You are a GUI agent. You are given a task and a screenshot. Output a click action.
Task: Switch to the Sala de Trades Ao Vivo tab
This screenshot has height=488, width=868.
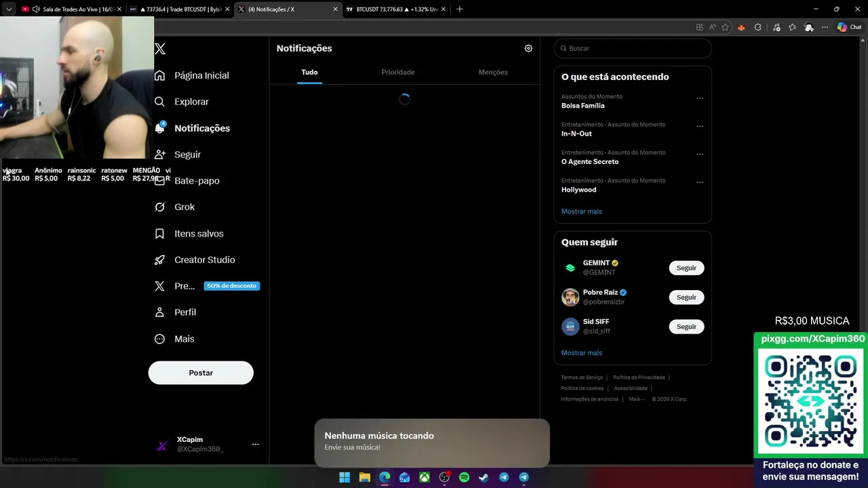click(x=71, y=9)
